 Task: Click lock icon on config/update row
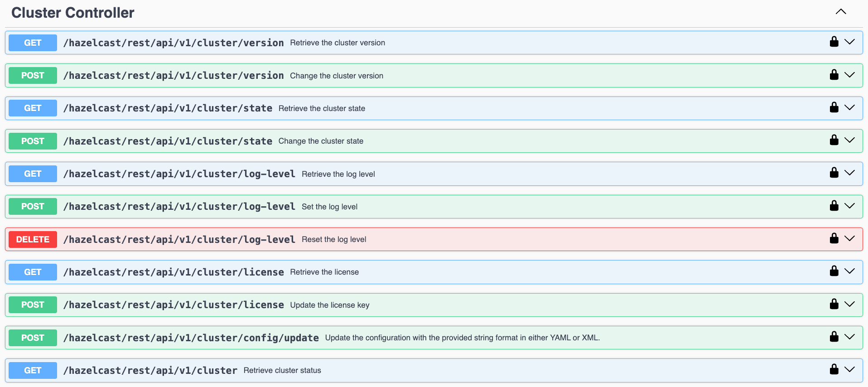[x=834, y=337]
